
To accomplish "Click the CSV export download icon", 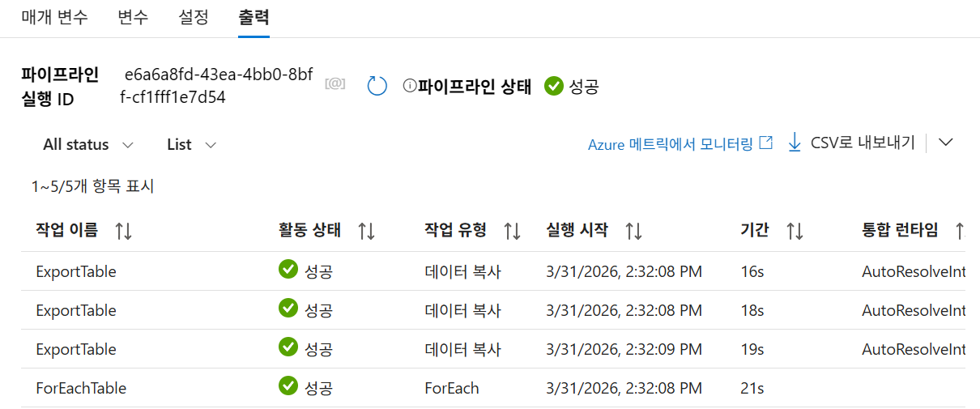I will (795, 143).
